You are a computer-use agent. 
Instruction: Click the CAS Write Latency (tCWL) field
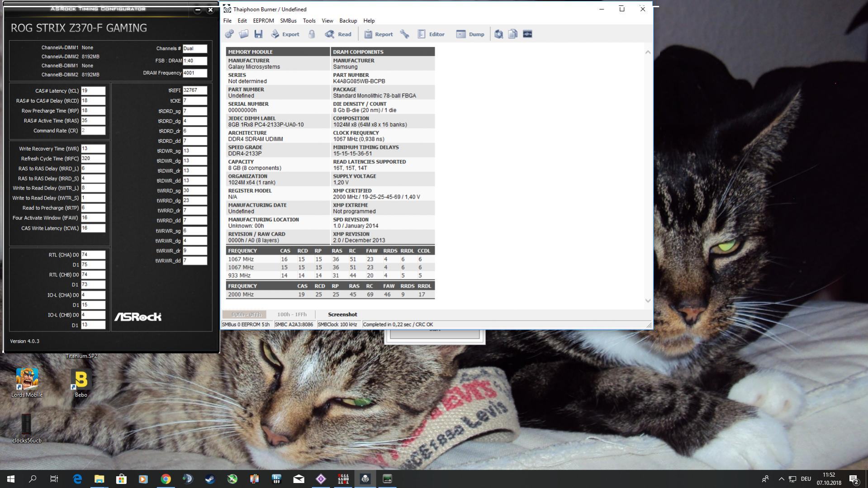click(x=93, y=228)
